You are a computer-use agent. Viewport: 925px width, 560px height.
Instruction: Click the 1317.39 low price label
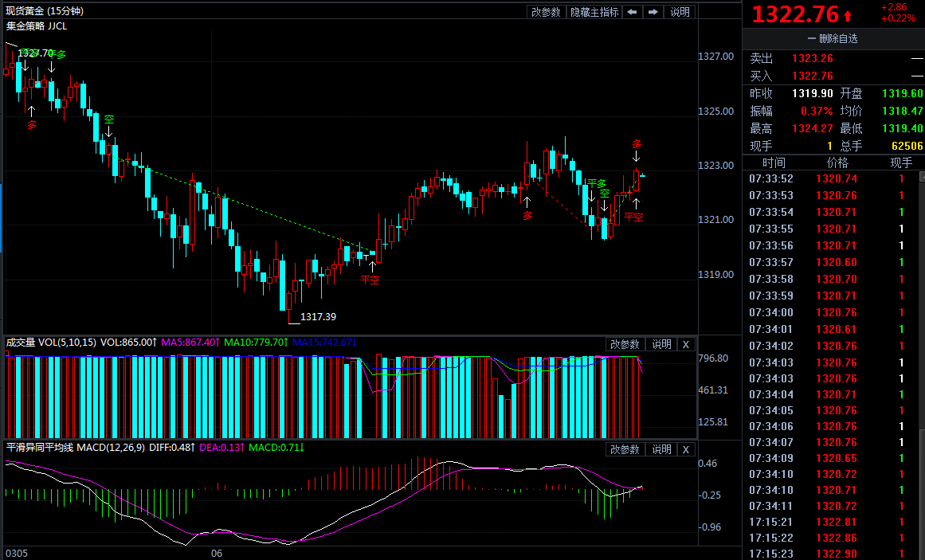tap(318, 317)
